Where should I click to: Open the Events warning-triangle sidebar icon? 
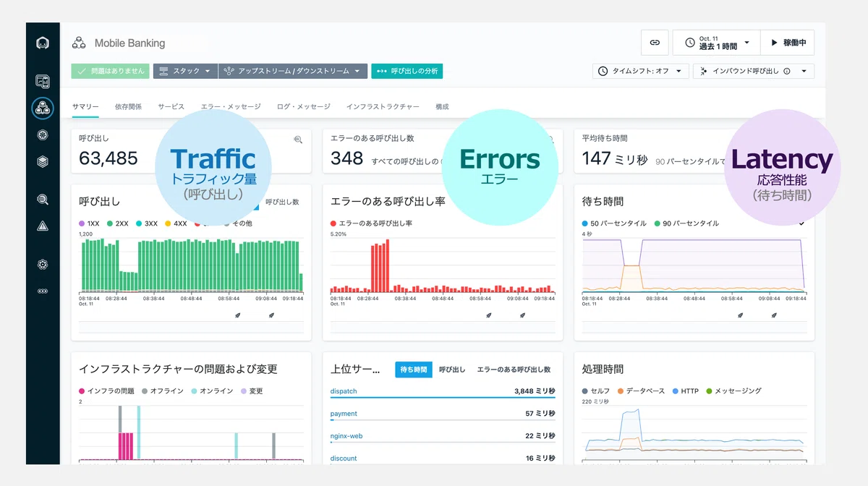tap(43, 226)
